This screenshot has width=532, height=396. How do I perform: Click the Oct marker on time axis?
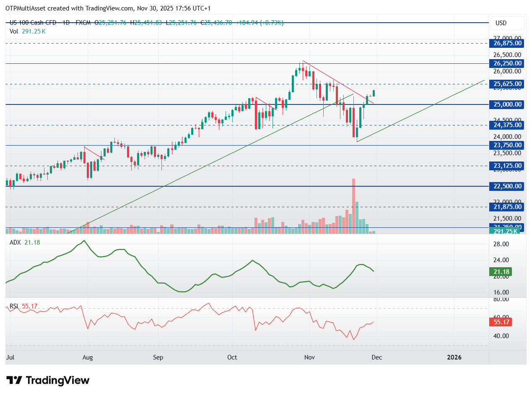[232, 357]
